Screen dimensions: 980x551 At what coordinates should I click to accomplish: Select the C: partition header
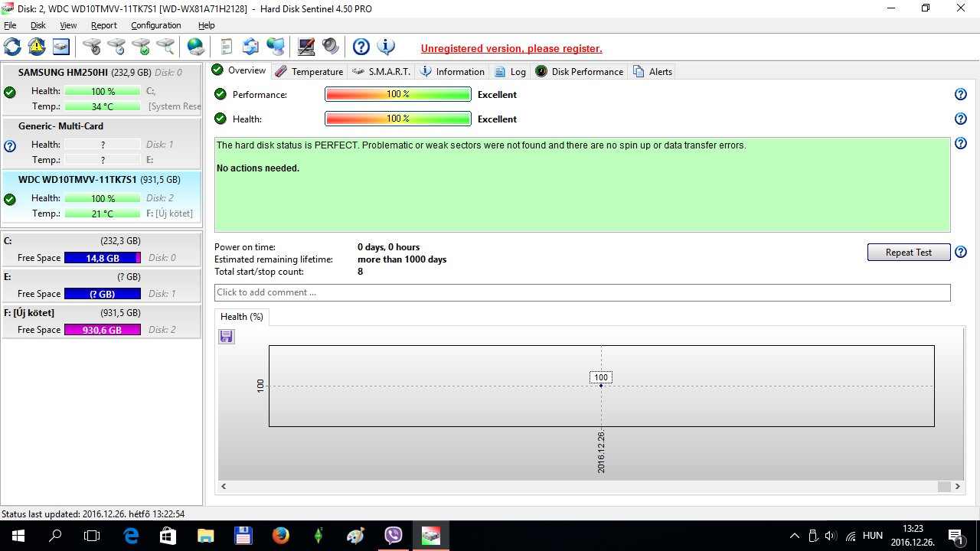coord(101,240)
